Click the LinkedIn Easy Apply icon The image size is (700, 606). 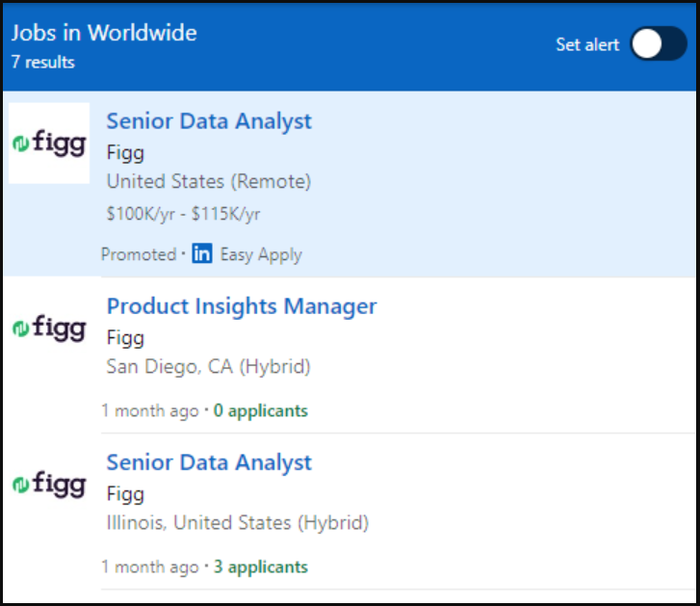202,253
